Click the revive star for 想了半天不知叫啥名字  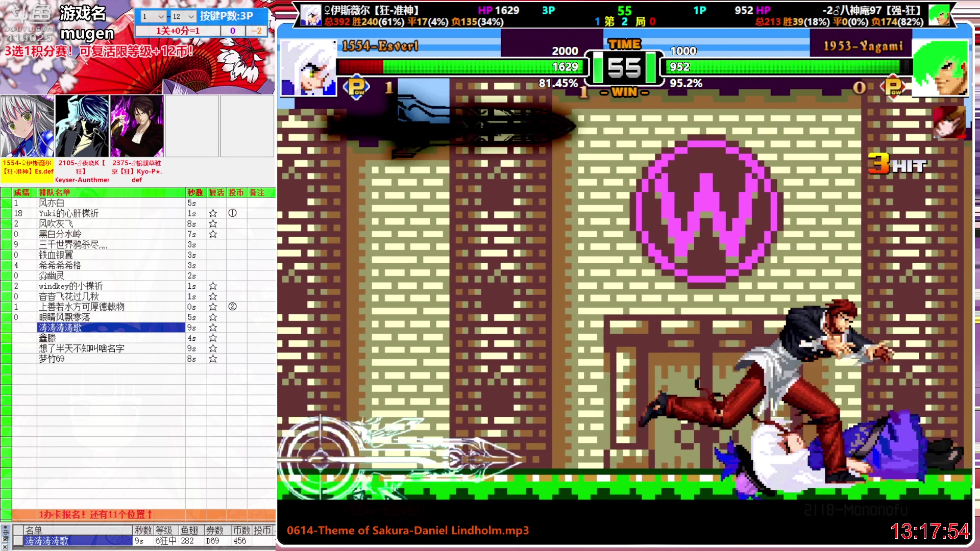pyautogui.click(x=213, y=348)
